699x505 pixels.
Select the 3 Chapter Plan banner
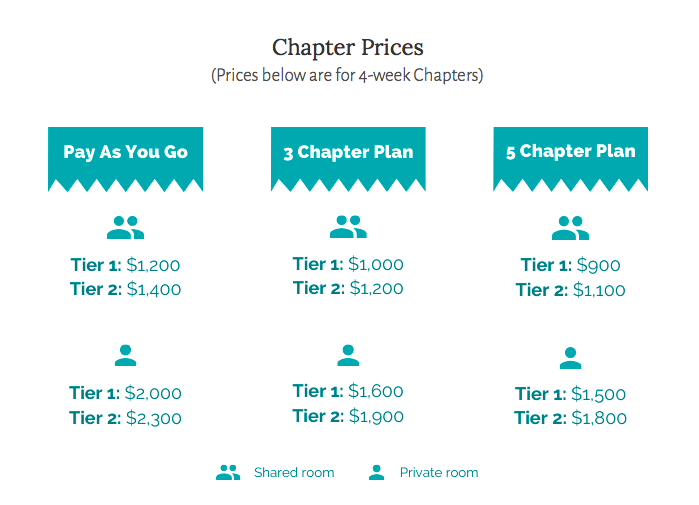[x=348, y=159]
